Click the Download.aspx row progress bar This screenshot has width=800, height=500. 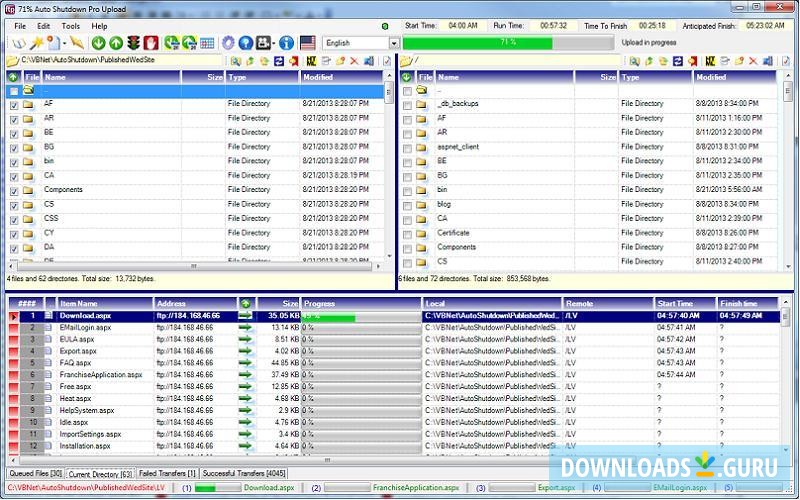[x=361, y=316]
